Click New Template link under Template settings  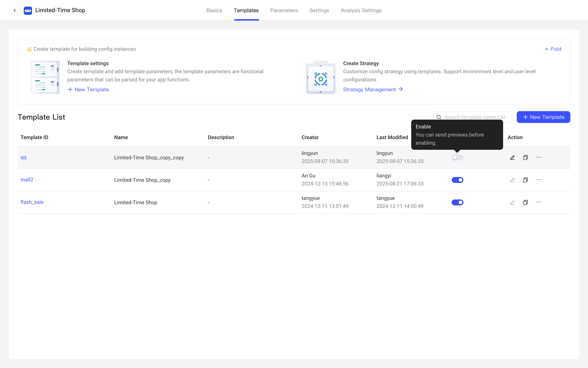[x=88, y=90]
